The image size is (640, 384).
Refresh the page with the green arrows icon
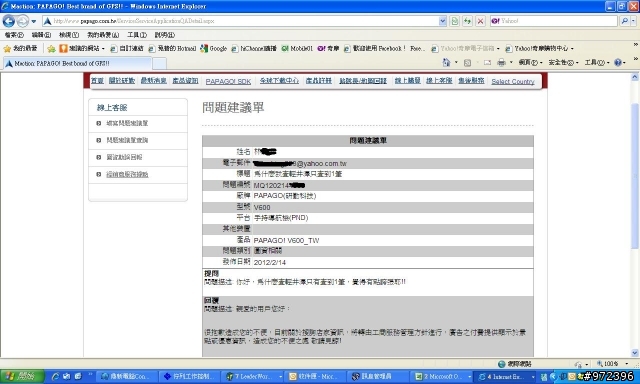[467, 21]
